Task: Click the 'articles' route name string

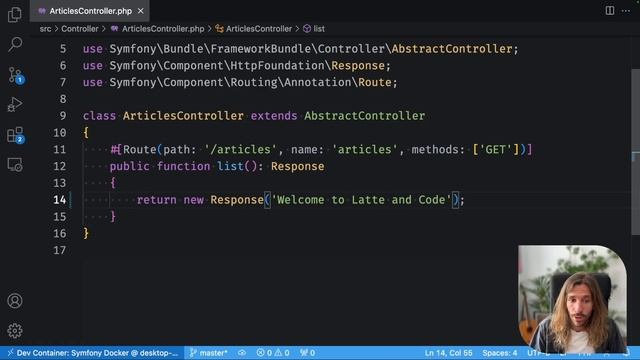Action: point(364,150)
